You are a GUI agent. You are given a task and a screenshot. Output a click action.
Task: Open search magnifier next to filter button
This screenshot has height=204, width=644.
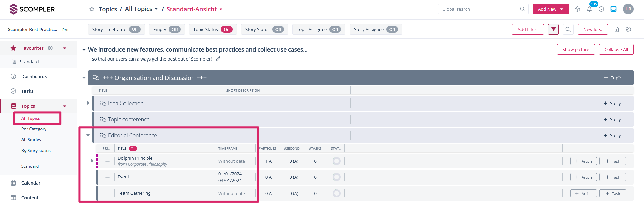click(568, 30)
